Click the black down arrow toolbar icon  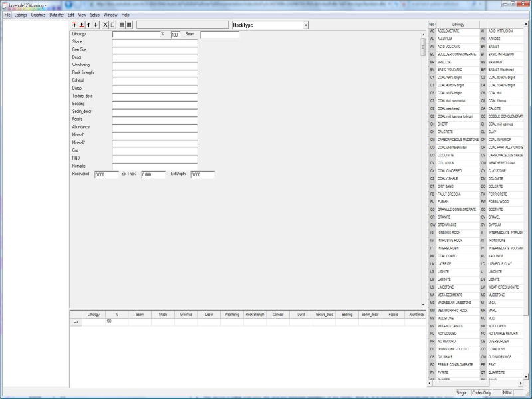click(x=96, y=25)
